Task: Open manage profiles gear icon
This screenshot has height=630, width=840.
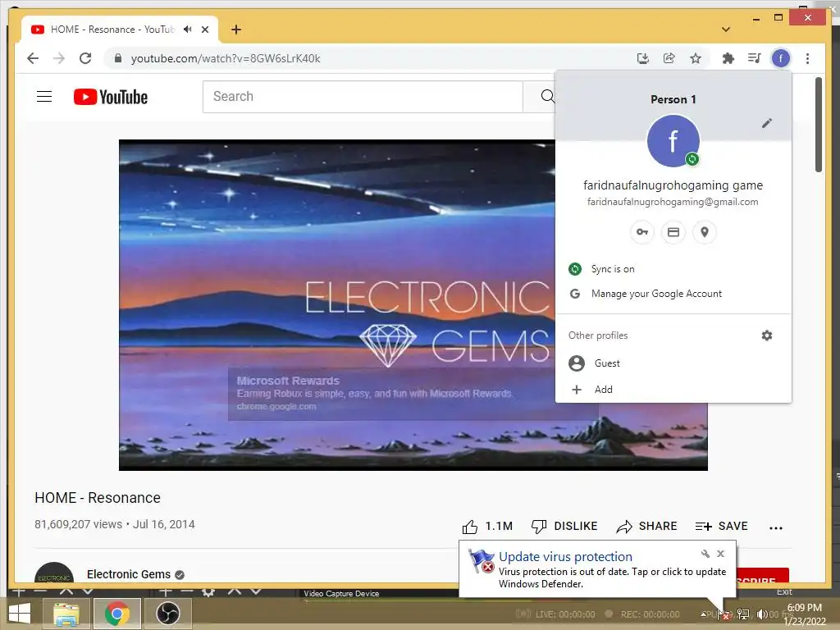Action: point(767,336)
